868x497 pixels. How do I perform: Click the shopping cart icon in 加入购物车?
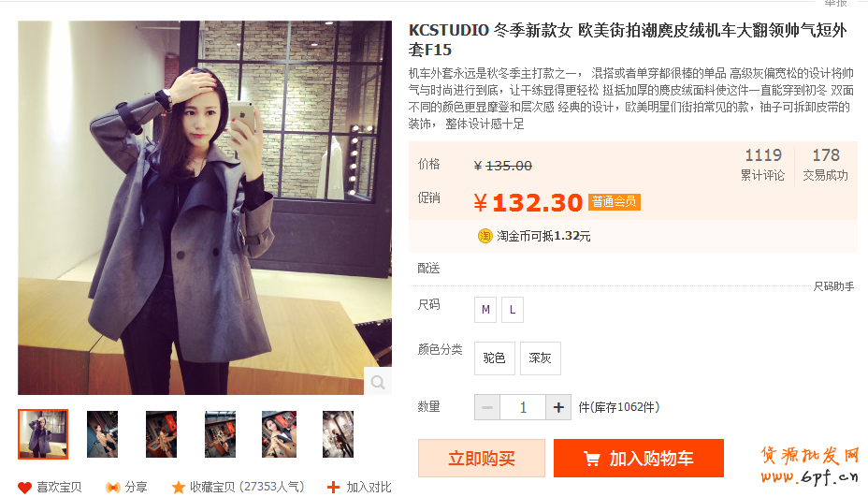(x=592, y=459)
